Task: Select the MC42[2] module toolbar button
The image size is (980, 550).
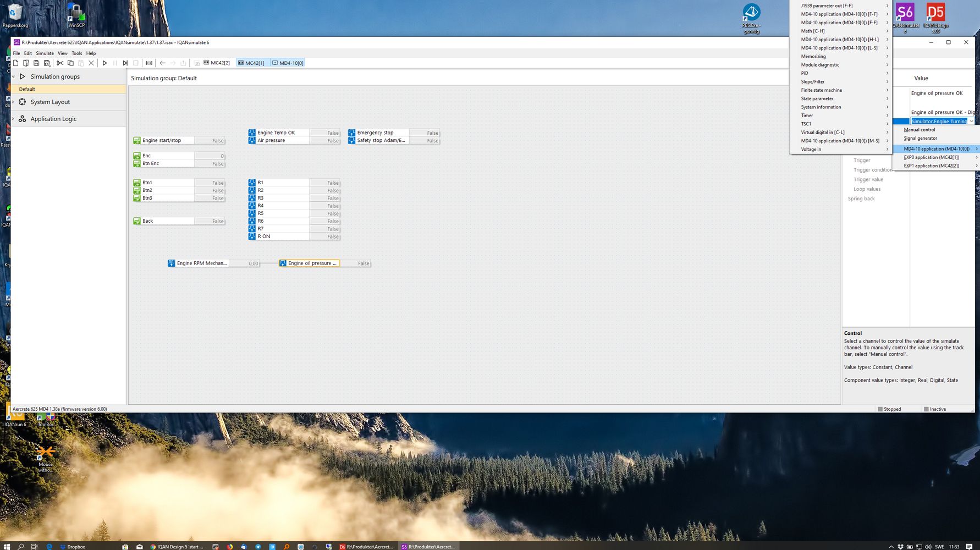Action: click(x=217, y=63)
